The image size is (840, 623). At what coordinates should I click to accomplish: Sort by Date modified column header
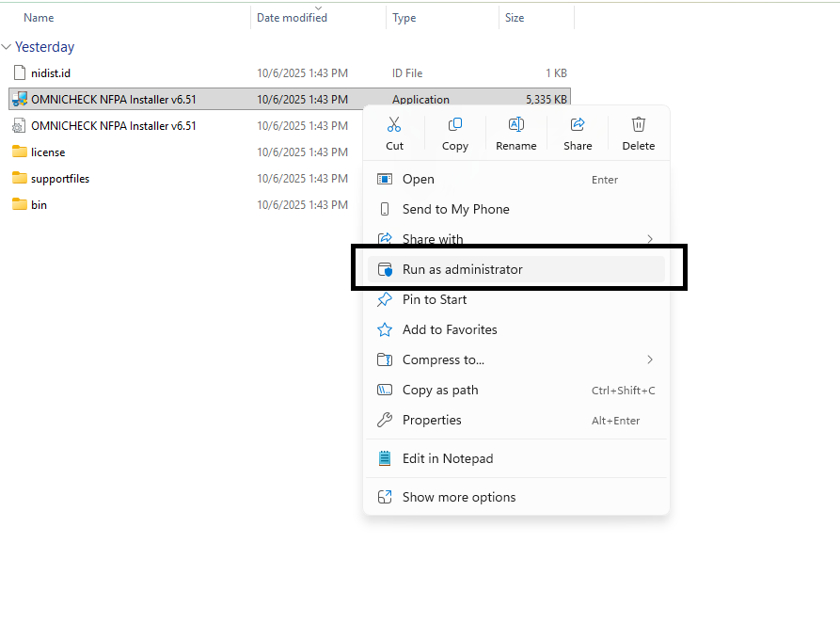click(292, 17)
